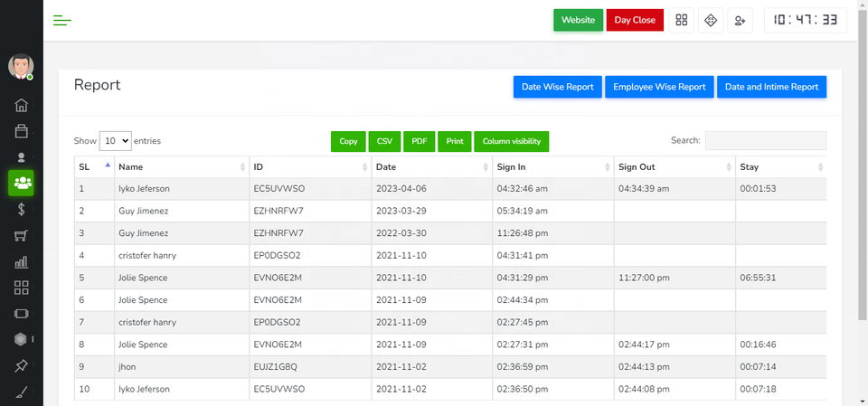
Task: Open the Column visibility dropdown
Action: [511, 141]
